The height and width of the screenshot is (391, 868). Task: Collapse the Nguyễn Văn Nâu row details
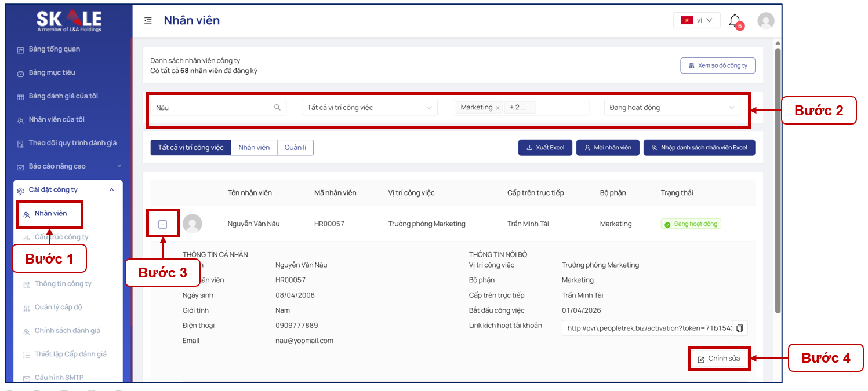pyautogui.click(x=162, y=224)
